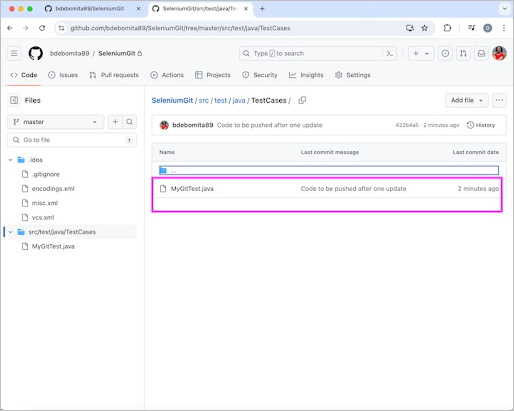Open the Issues tab

[x=63, y=75]
